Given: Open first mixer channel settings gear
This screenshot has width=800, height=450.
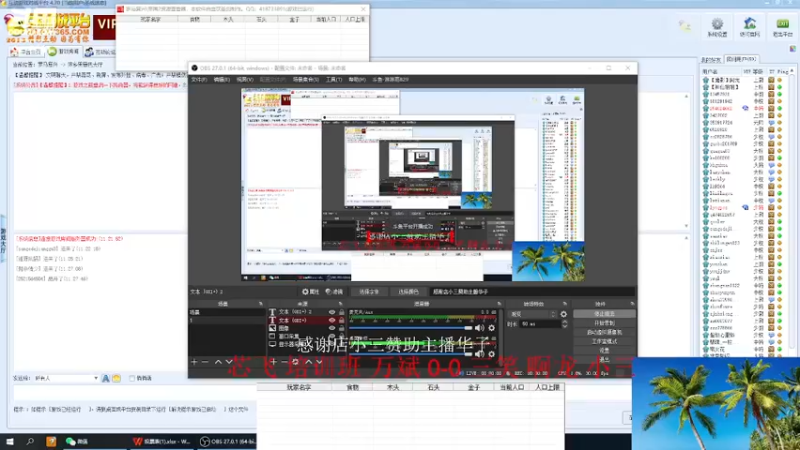Looking at the screenshot, I should (491, 328).
